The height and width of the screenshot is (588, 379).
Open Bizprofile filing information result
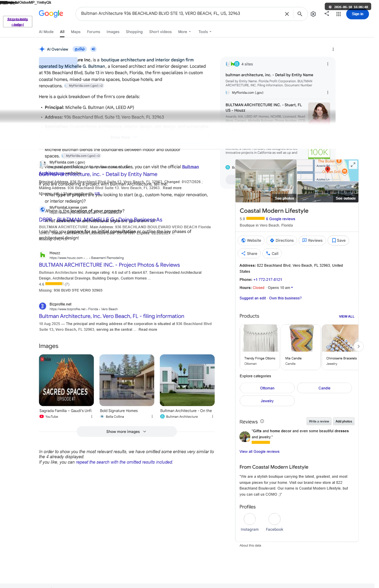(112, 316)
